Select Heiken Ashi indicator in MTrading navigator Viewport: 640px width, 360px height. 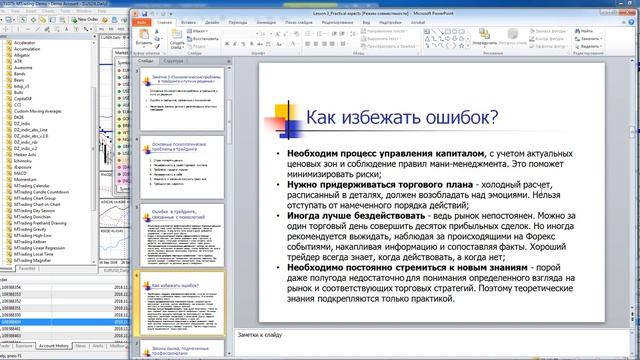[24, 155]
